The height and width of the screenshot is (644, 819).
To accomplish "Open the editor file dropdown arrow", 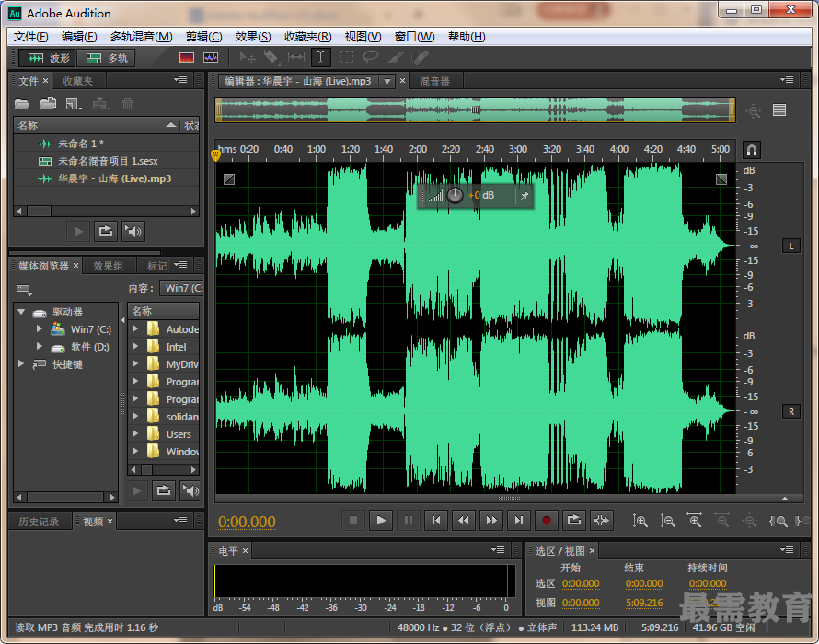I will click(x=387, y=81).
